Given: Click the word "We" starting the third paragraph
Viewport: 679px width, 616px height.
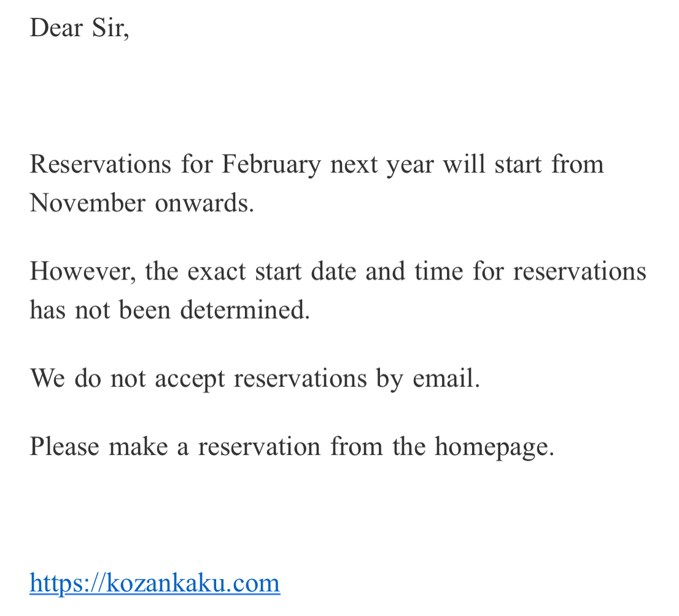Looking at the screenshot, I should 47,378.
